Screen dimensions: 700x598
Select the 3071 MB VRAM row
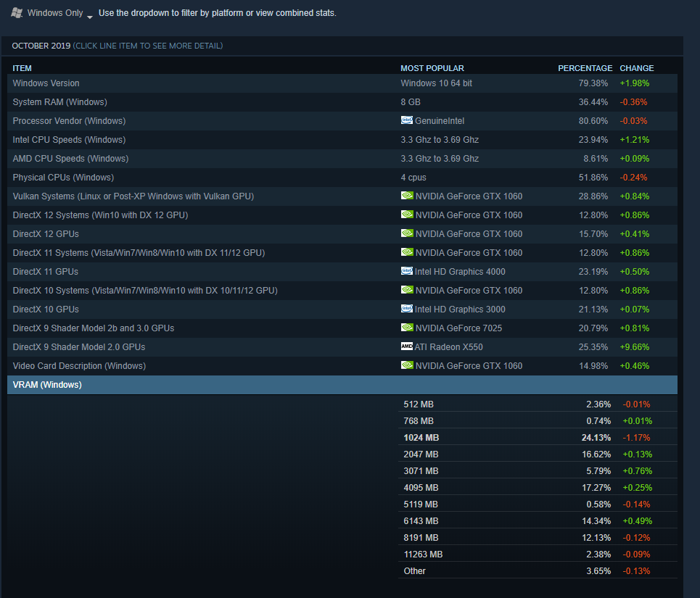coord(538,471)
